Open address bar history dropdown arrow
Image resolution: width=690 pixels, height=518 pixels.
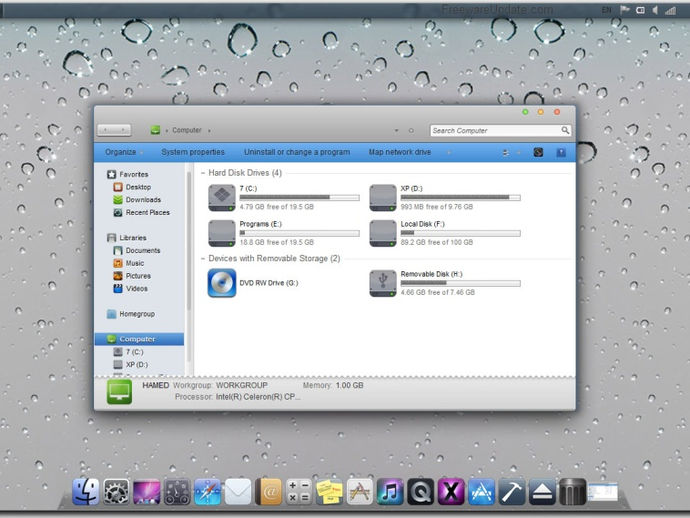coord(396,131)
